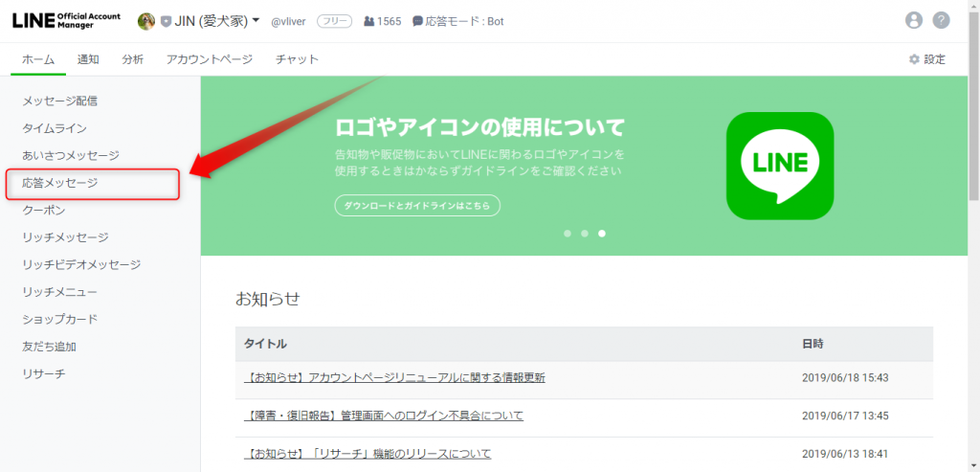Click the response mode Bot chat icon
Screen dimensions: 980x472
(x=417, y=21)
